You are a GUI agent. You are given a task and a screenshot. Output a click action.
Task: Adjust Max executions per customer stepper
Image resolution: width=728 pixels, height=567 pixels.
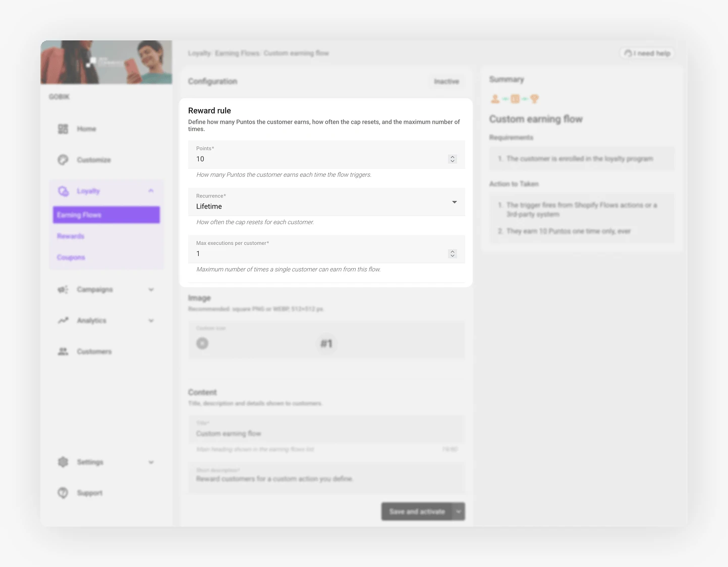click(x=453, y=253)
